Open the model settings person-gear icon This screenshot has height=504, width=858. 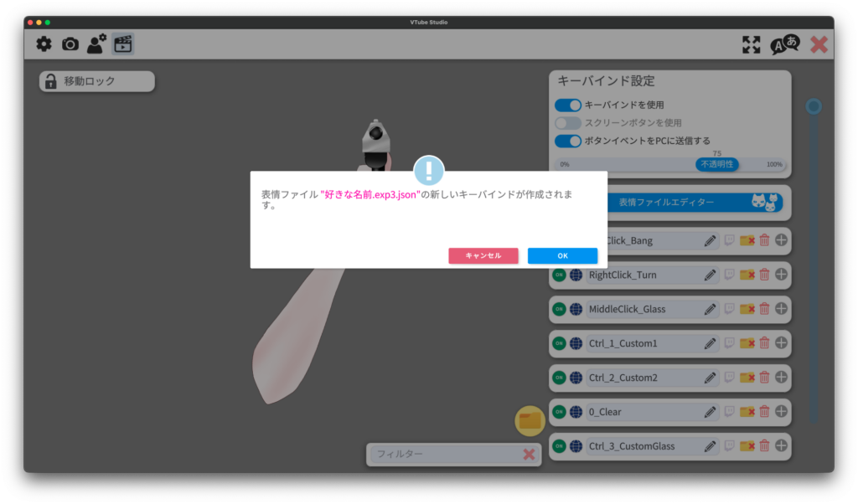[96, 44]
